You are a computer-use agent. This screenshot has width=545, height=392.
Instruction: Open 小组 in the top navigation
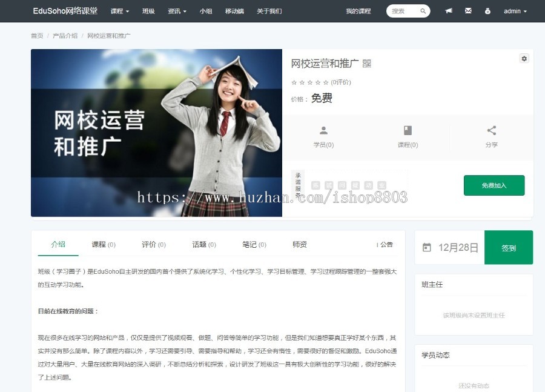click(206, 11)
